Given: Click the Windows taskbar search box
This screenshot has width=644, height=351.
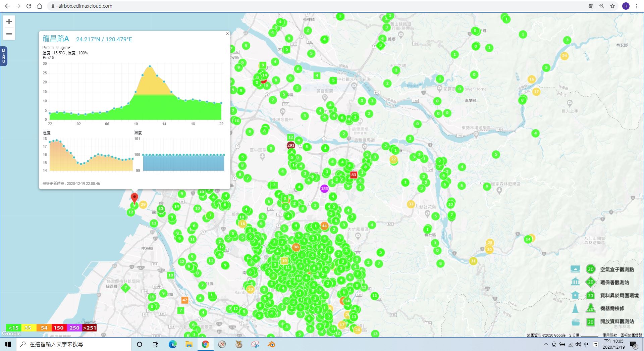Looking at the screenshot, I should point(74,344).
